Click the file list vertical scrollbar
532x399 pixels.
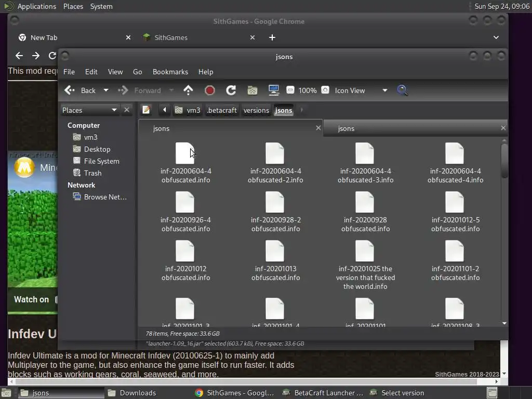[504, 161]
